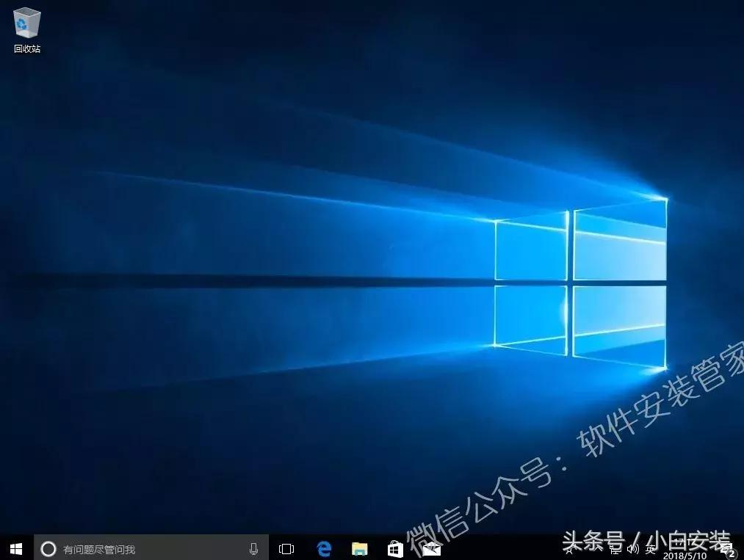Select the 回收站 label text
This screenshot has height=560, width=744.
(26, 49)
